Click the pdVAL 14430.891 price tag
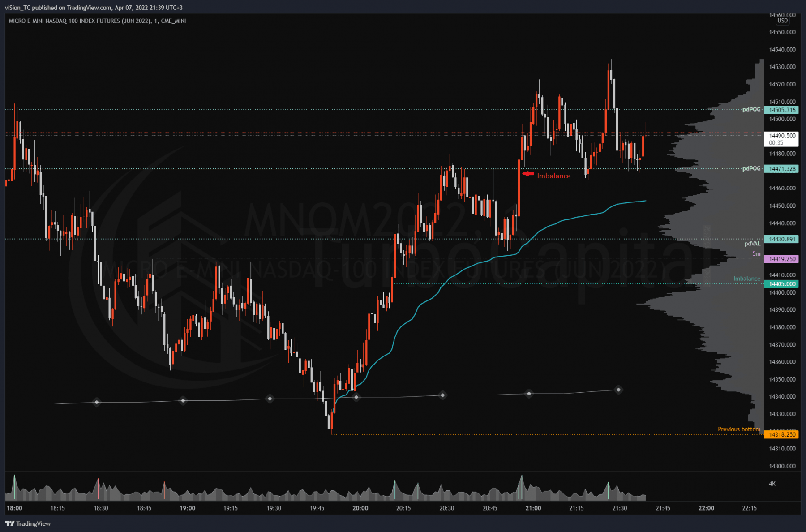The width and height of the screenshot is (806, 532). (782, 239)
